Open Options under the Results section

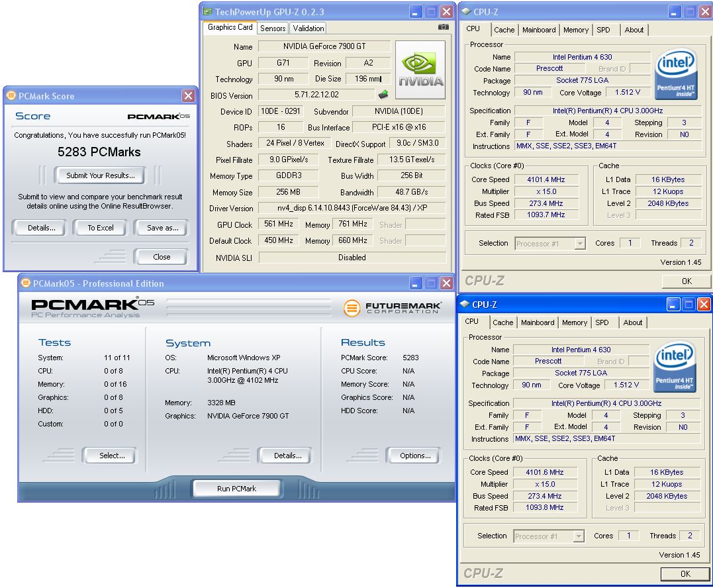[414, 456]
